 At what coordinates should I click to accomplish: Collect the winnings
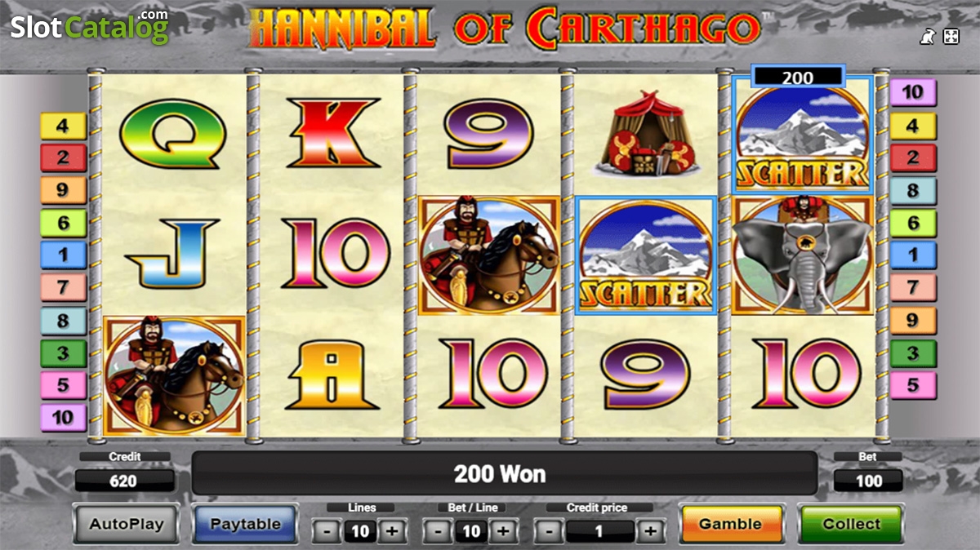pyautogui.click(x=851, y=524)
